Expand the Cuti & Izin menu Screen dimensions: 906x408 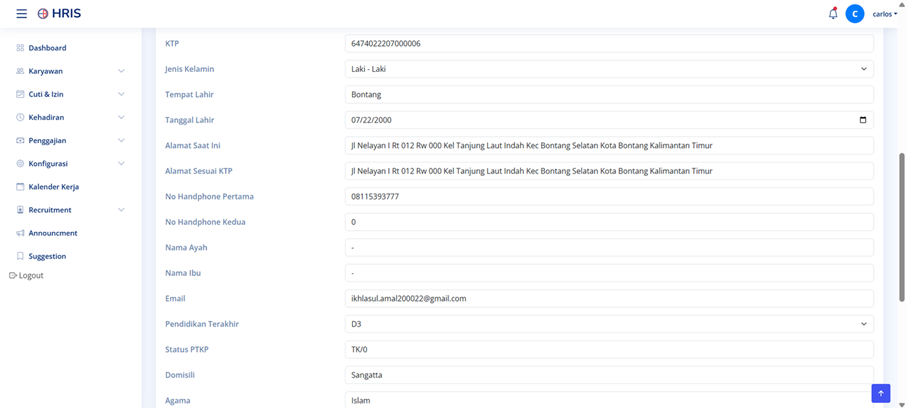pyautogui.click(x=70, y=94)
